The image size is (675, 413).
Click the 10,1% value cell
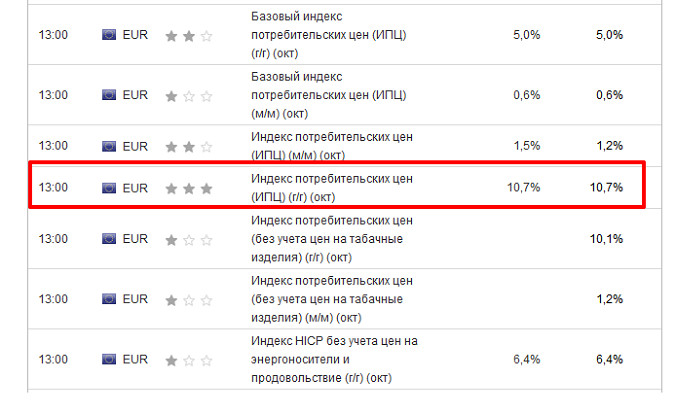coord(608,239)
